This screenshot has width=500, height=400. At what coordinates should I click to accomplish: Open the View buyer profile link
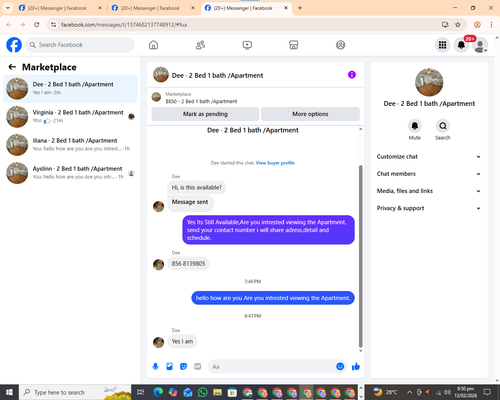275,163
